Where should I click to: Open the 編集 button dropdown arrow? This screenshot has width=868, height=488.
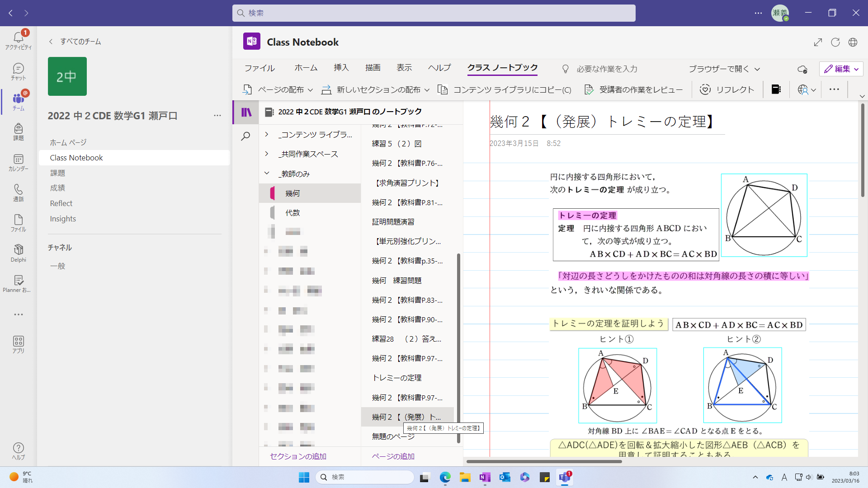tap(856, 69)
